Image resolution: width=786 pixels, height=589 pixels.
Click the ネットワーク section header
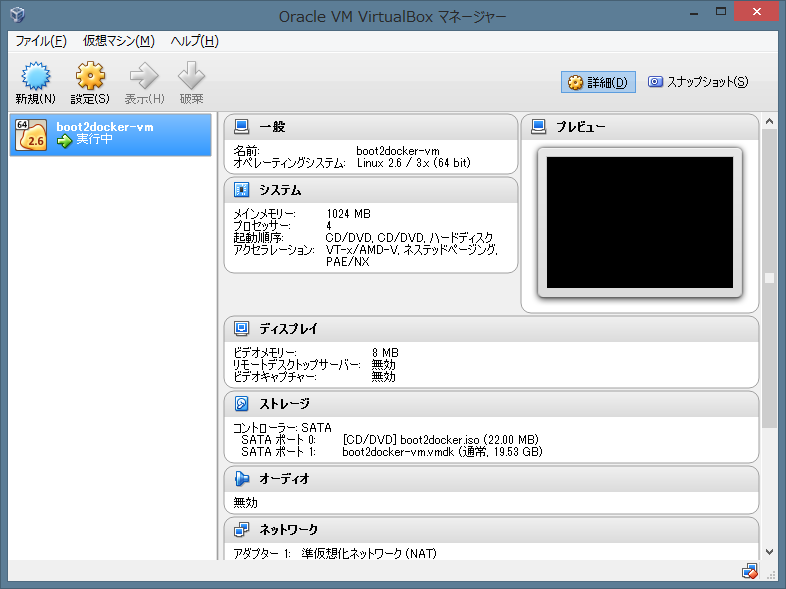click(x=491, y=529)
